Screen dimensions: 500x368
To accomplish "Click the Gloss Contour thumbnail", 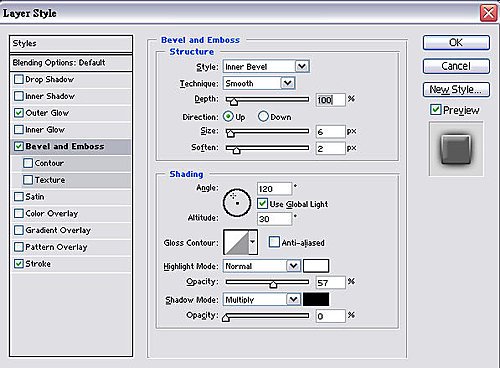I will point(236,242).
